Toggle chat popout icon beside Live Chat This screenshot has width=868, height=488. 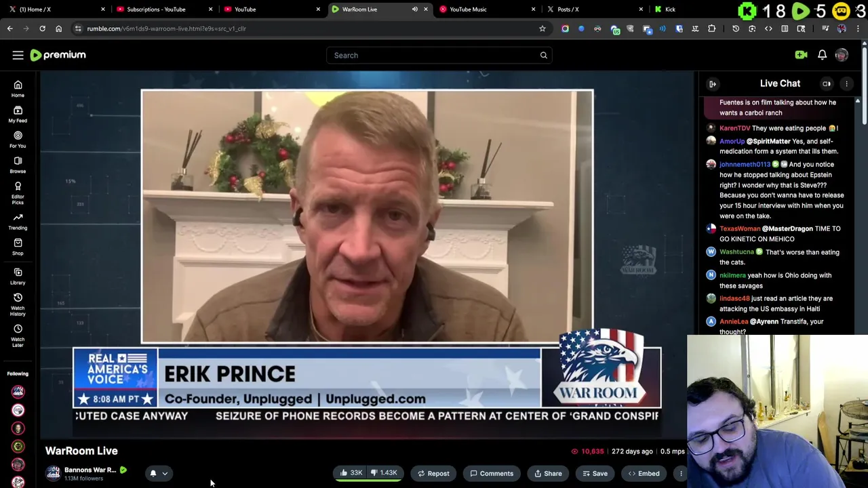click(x=827, y=84)
